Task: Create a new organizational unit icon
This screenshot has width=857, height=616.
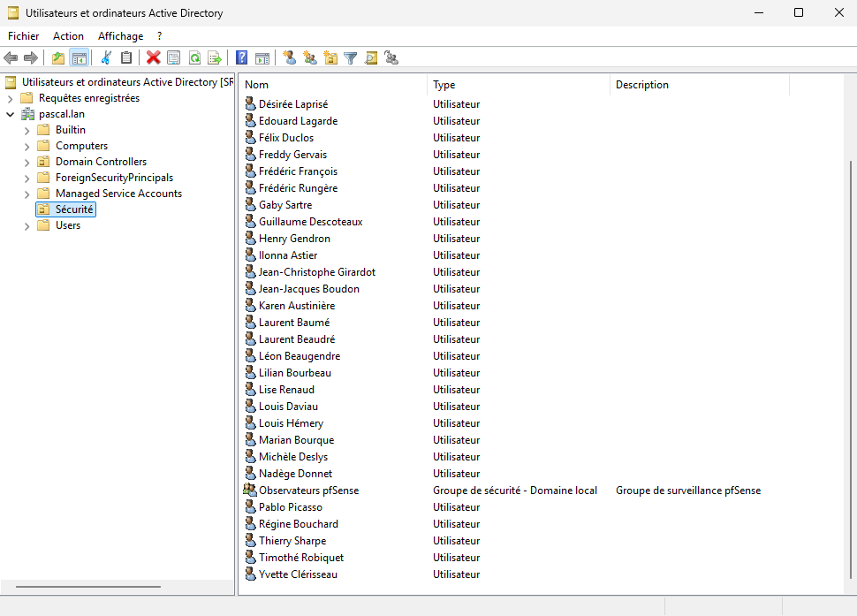Action: (x=330, y=57)
